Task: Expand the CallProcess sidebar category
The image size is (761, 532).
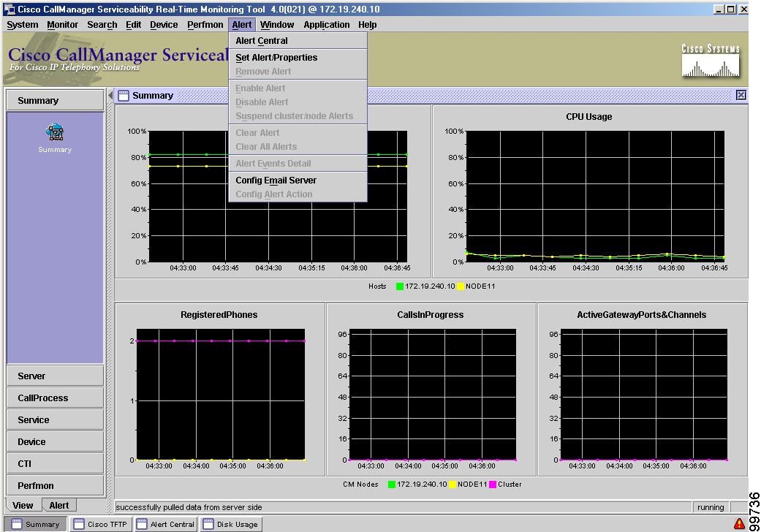Action: pyautogui.click(x=55, y=398)
